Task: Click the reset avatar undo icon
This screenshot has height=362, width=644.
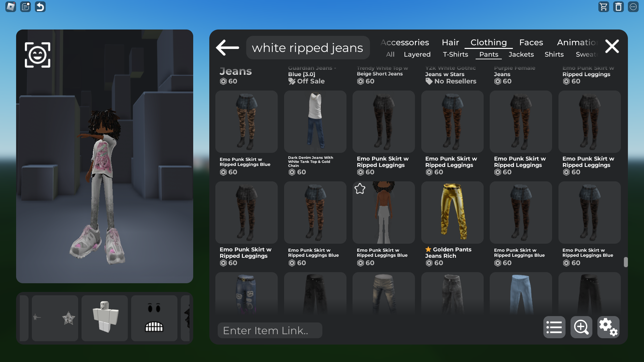Action: click(x=40, y=7)
